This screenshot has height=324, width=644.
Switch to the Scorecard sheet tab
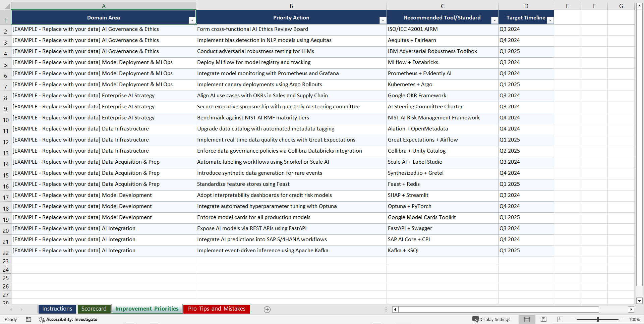94,309
